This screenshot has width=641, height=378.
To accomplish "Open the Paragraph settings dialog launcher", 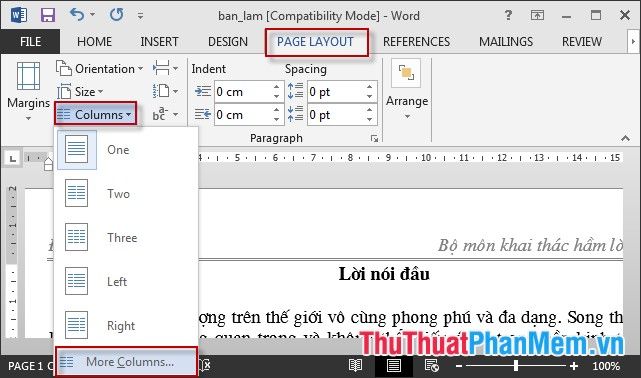I will tap(374, 139).
